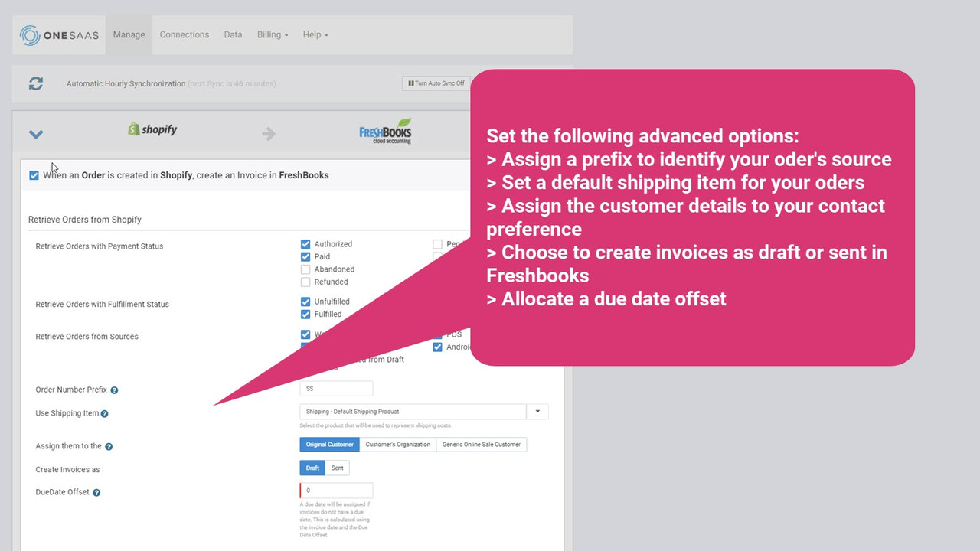Click the Use Shipping Item help icon
The image size is (980, 551).
click(104, 412)
